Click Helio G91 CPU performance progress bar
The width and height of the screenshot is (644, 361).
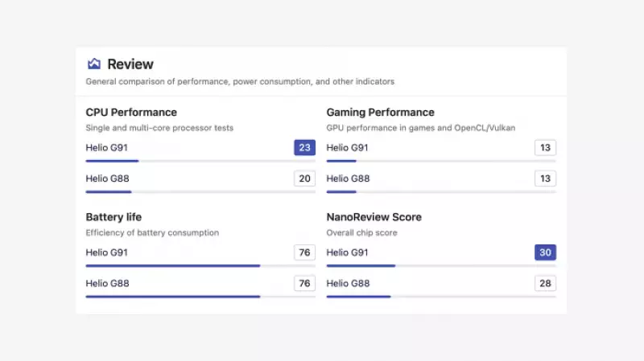coord(200,161)
